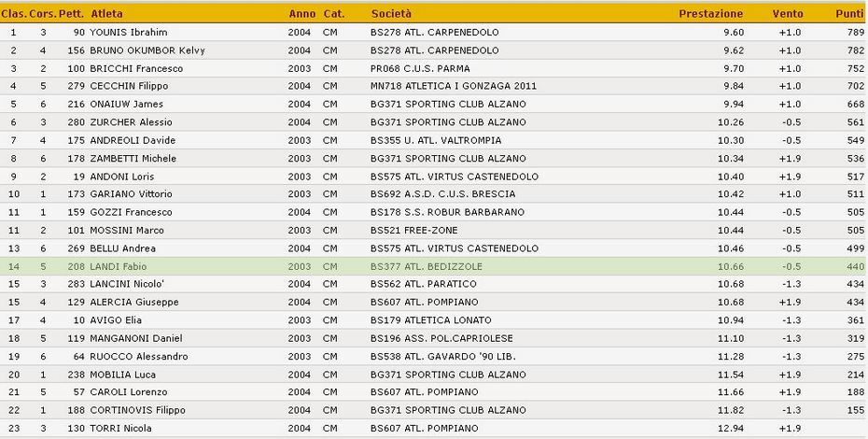868x439 pixels.
Task: Select athlete BRUNO OKUMBOR Kelvy
Action: [147, 50]
